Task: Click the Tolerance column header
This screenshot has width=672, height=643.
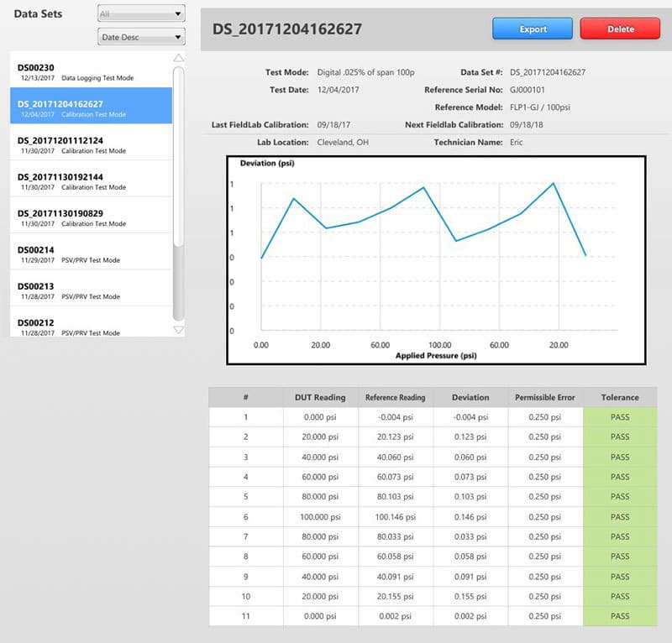Action: click(x=620, y=397)
